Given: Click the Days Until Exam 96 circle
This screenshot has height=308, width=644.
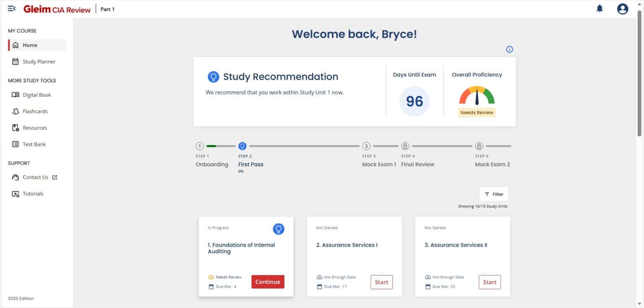Looking at the screenshot, I should coord(414,101).
